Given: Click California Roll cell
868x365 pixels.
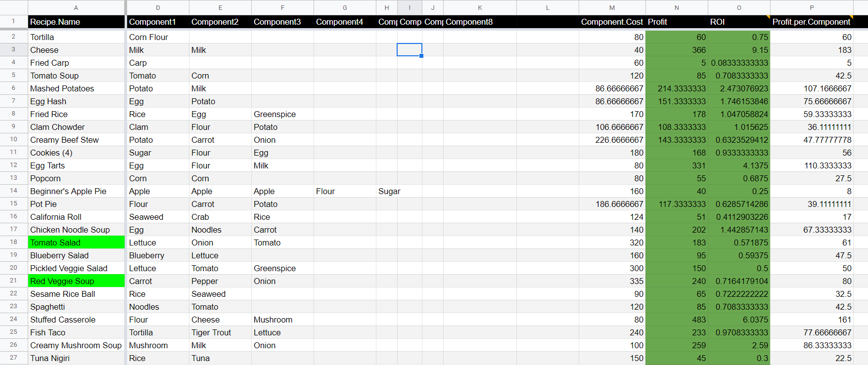Looking at the screenshot, I should pyautogui.click(x=76, y=217).
